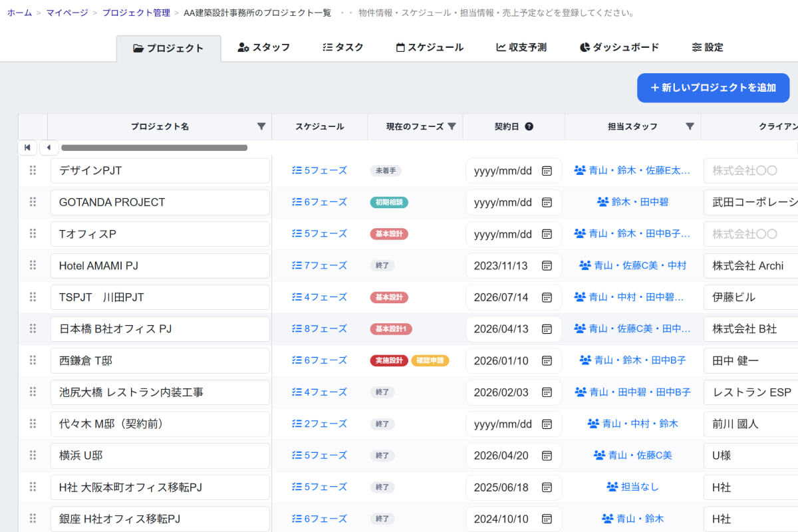The height and width of the screenshot is (532, 798).
Task: Grab drag handle of デザインPJT row
Action: [33, 170]
